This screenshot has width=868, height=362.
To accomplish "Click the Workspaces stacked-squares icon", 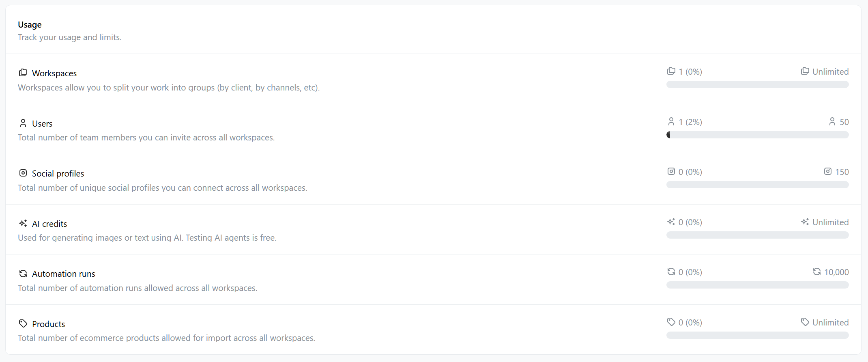I will pos(23,73).
